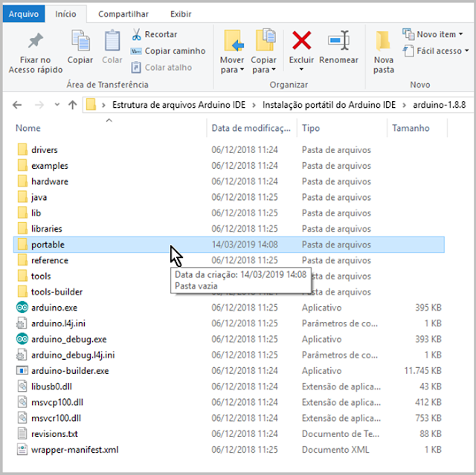Image resolution: width=476 pixels, height=475 pixels.
Task: Open the Mover para dropdown
Action: coord(232,51)
